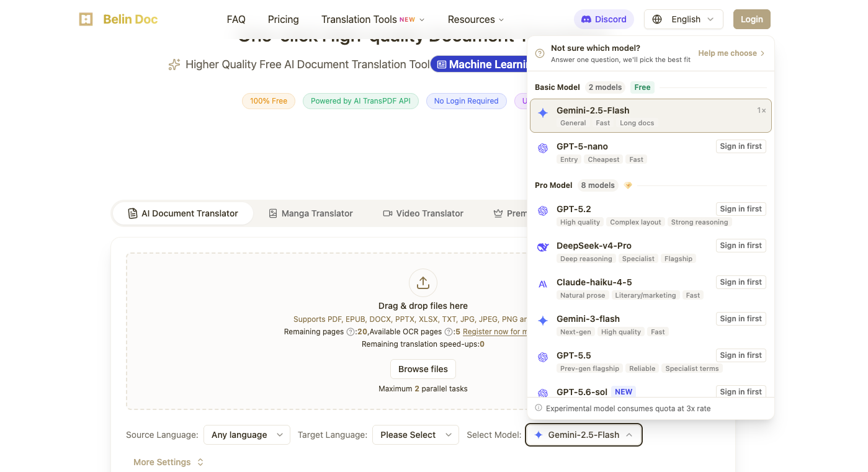The height and width of the screenshot is (472, 868).
Task: Switch to the Video Translator tab
Action: click(423, 213)
